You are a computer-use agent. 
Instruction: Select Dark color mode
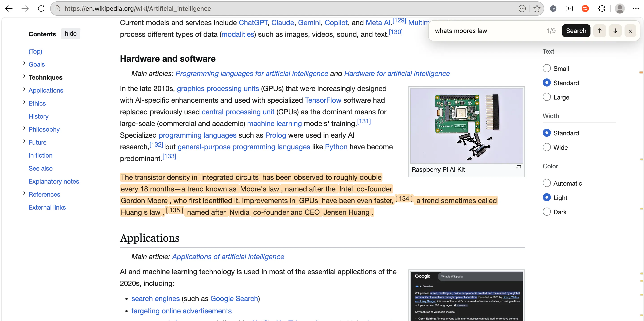[x=547, y=212]
